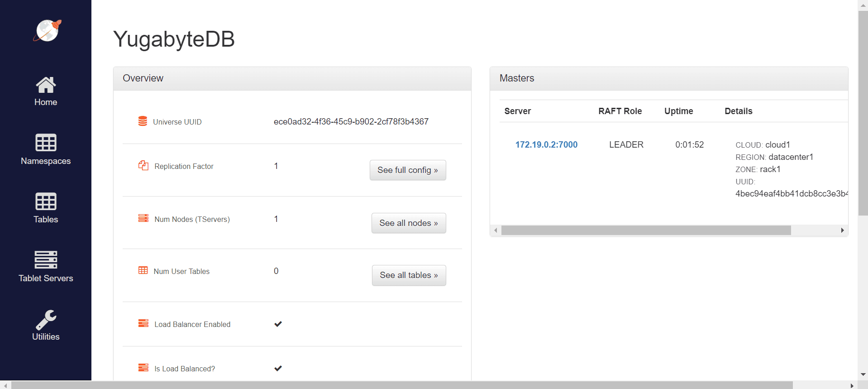Image resolution: width=868 pixels, height=389 pixels.
Task: Click the CLOUD: cloud1 detail
Action: pos(763,144)
